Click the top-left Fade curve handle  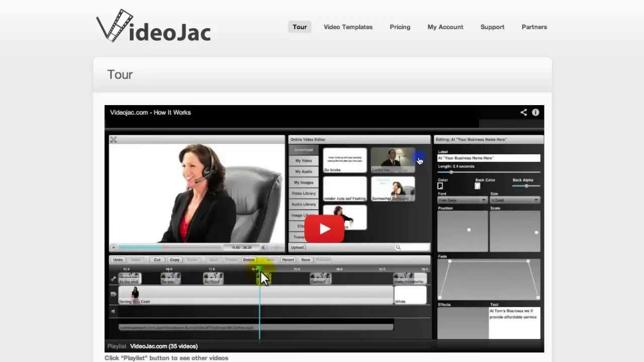coord(450,261)
